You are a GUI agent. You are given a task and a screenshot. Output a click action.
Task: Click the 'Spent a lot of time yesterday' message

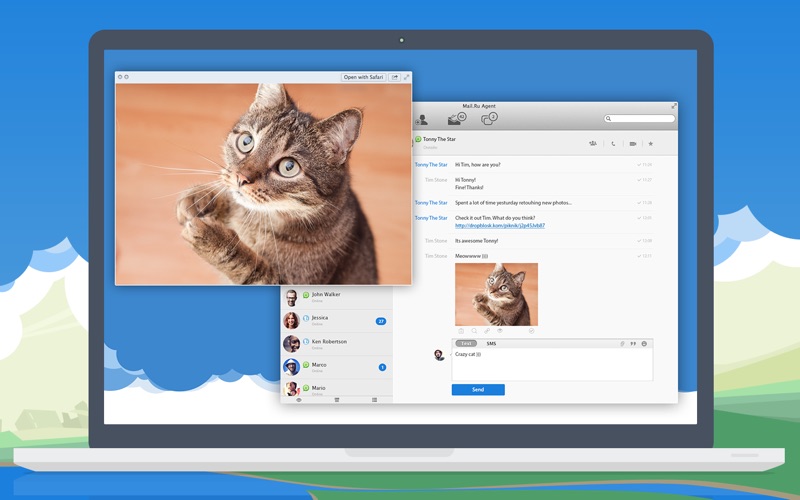coord(513,203)
